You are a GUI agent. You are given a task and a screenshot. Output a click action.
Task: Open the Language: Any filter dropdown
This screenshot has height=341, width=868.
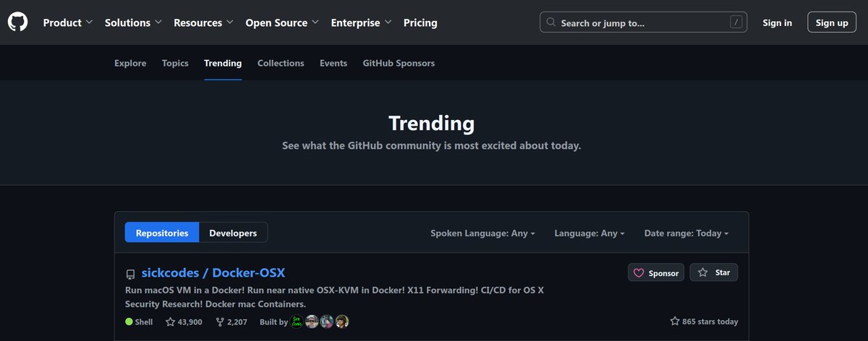tap(590, 233)
